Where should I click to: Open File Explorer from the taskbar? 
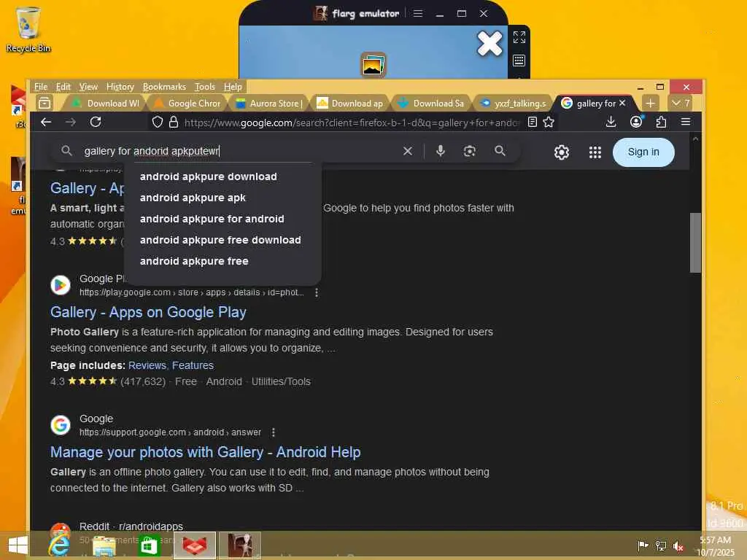pyautogui.click(x=104, y=545)
